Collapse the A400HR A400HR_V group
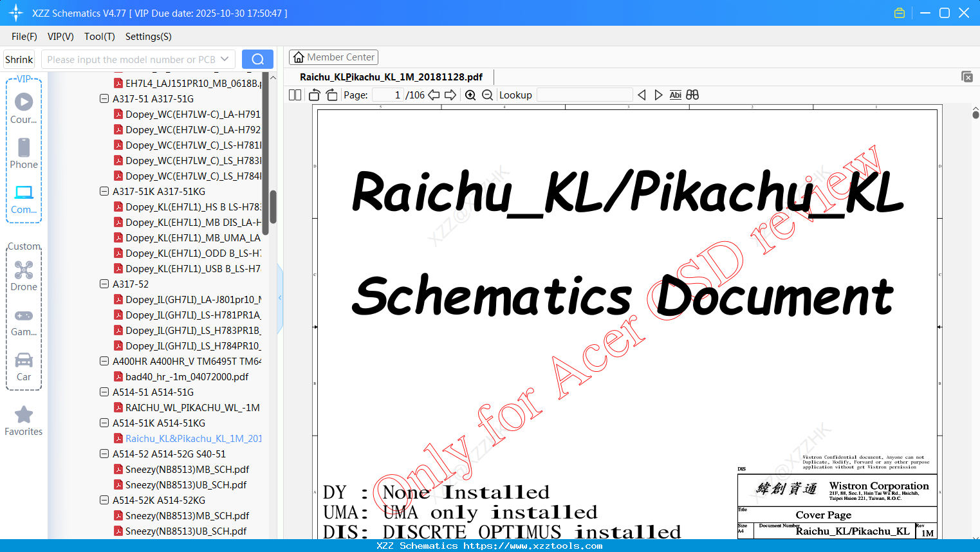Image resolution: width=980 pixels, height=552 pixels. point(104,362)
